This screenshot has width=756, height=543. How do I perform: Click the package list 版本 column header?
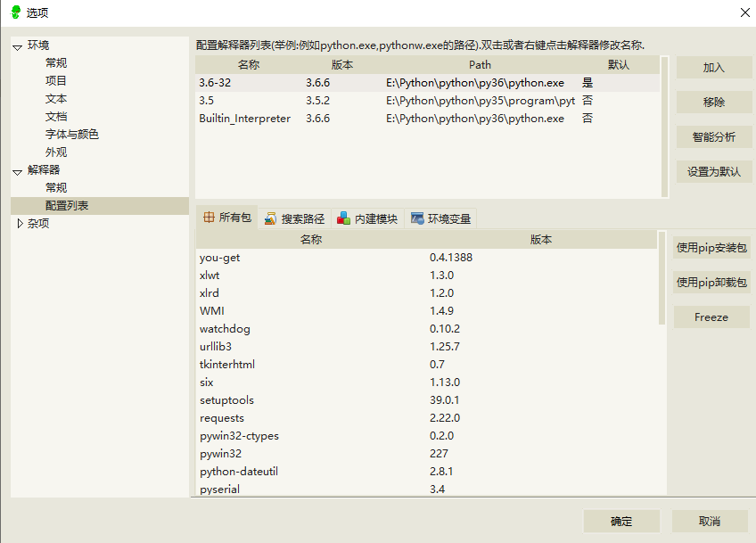point(541,239)
